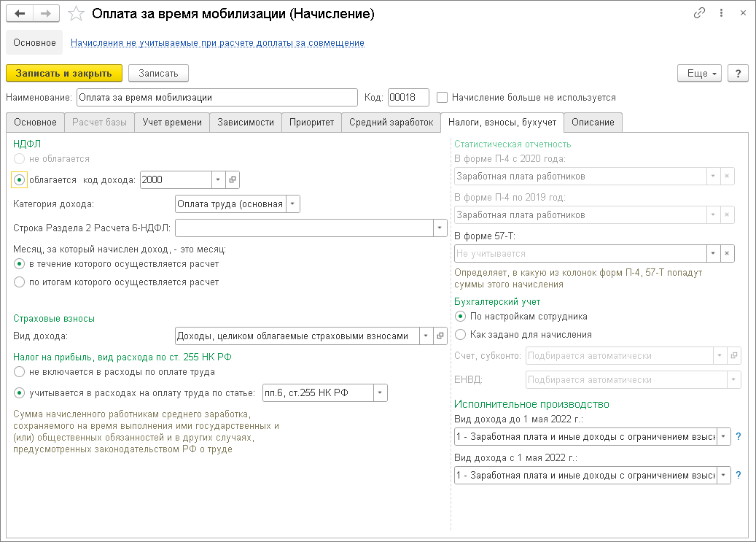Click the Счет, субконто field
Screen dimensions: 756x542
click(620, 356)
